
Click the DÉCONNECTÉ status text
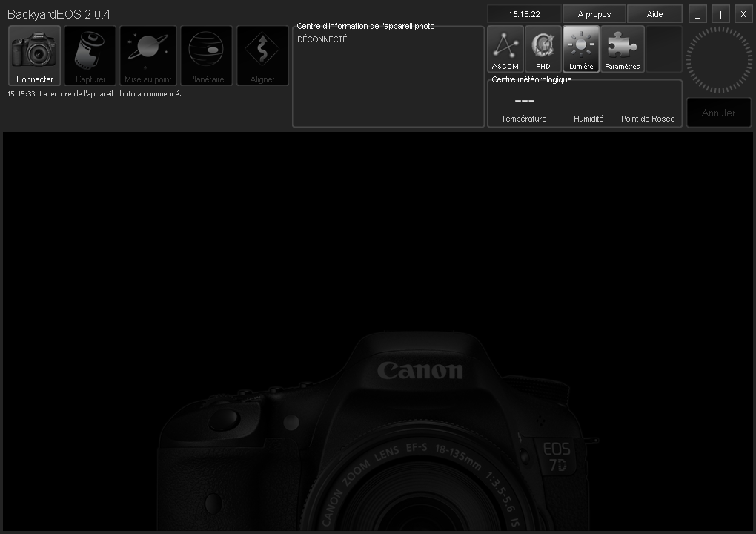[x=322, y=39]
